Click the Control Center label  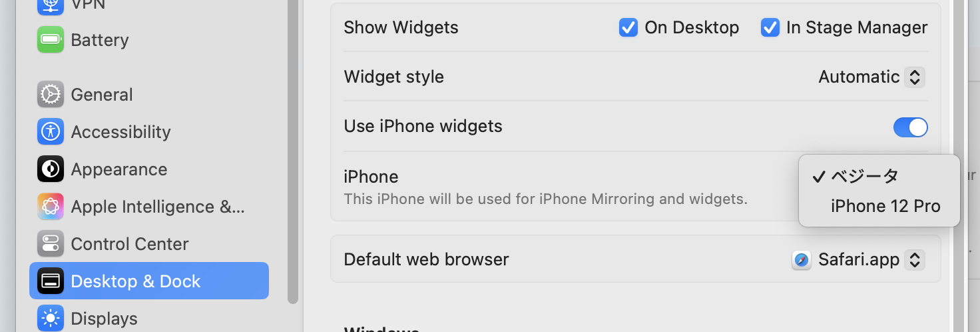click(130, 244)
